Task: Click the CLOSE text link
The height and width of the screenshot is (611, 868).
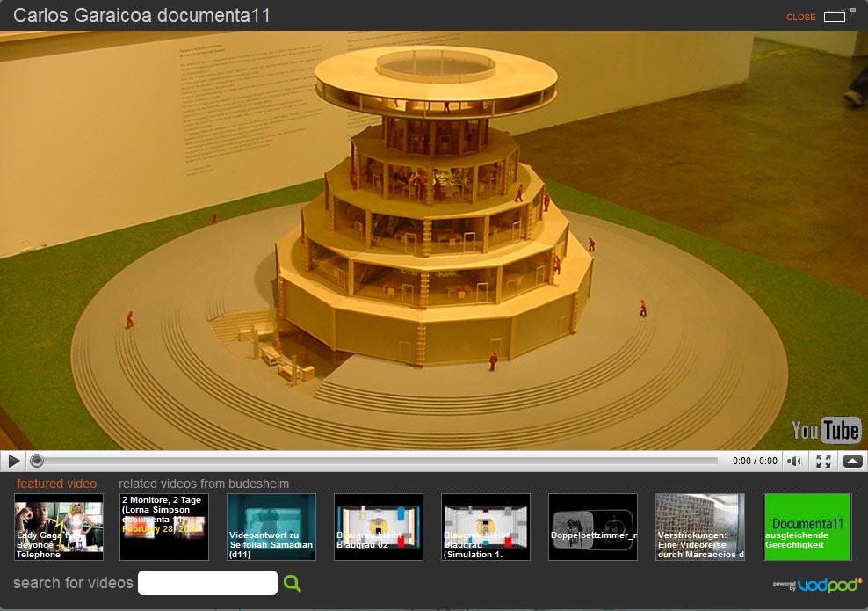Action: [x=800, y=18]
